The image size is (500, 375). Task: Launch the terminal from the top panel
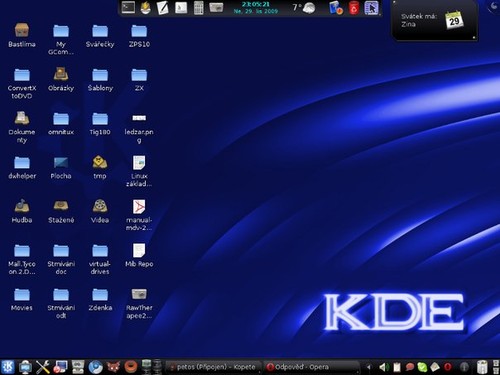click(x=128, y=7)
